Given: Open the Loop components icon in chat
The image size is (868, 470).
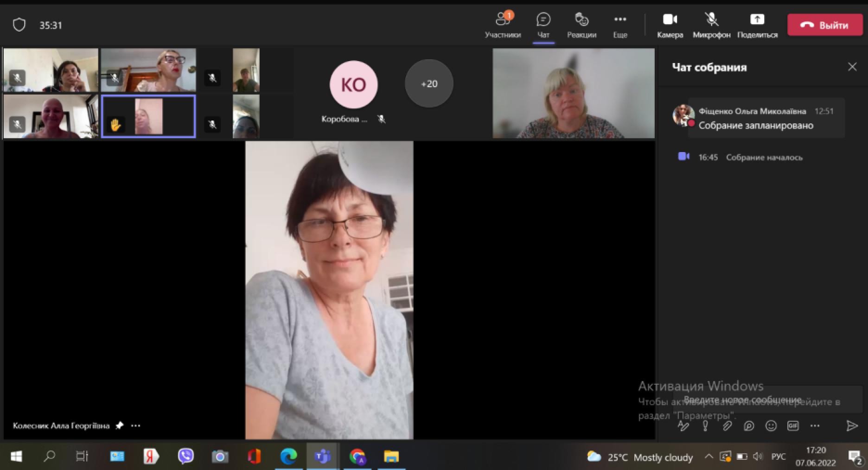Looking at the screenshot, I should pyautogui.click(x=749, y=426).
